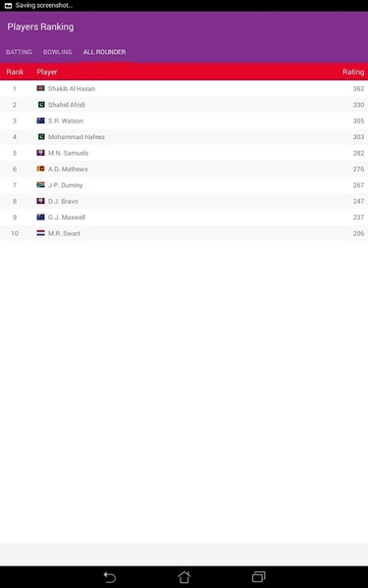Image resolution: width=368 pixels, height=588 pixels.
Task: Tap the Australia flag beside S.R. Watson
Action: pos(40,121)
